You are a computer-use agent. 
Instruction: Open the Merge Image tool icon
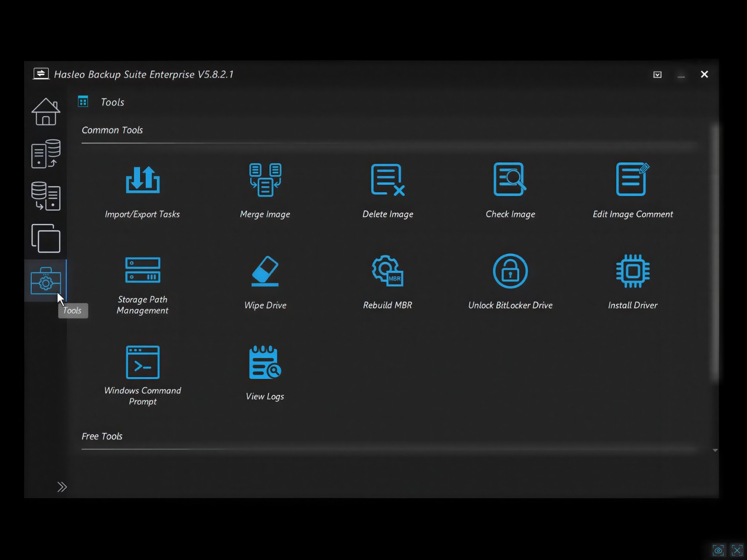coord(265,180)
